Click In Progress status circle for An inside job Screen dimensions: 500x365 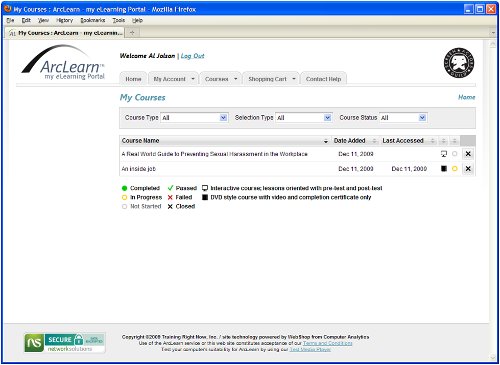point(455,169)
